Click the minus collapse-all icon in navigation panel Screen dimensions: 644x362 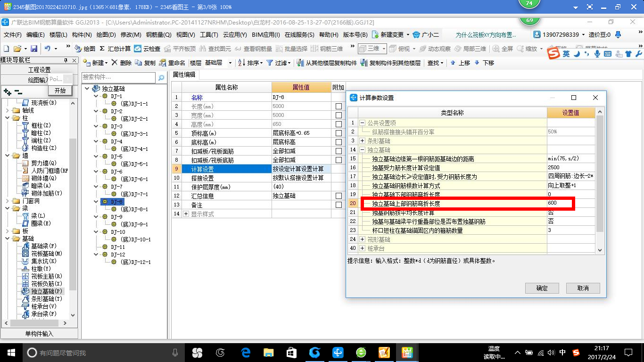18,92
